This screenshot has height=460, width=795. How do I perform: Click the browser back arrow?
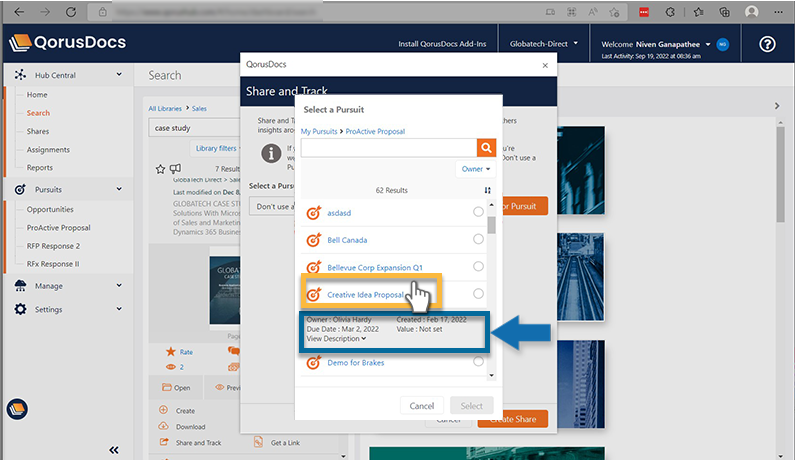click(x=19, y=12)
